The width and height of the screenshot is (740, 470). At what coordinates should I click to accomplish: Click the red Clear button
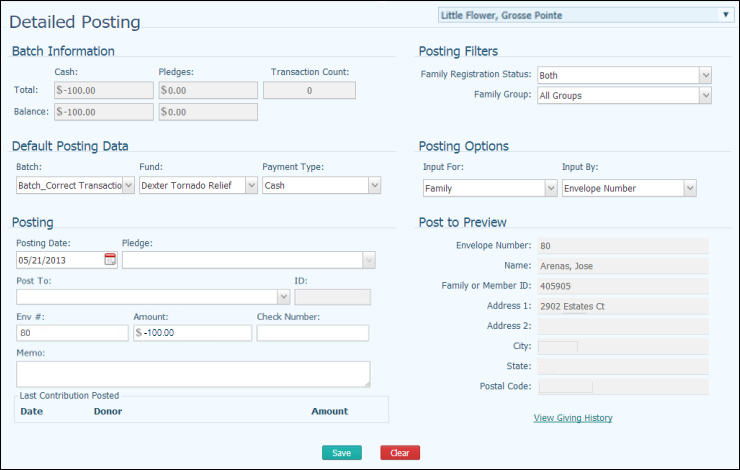click(x=400, y=453)
